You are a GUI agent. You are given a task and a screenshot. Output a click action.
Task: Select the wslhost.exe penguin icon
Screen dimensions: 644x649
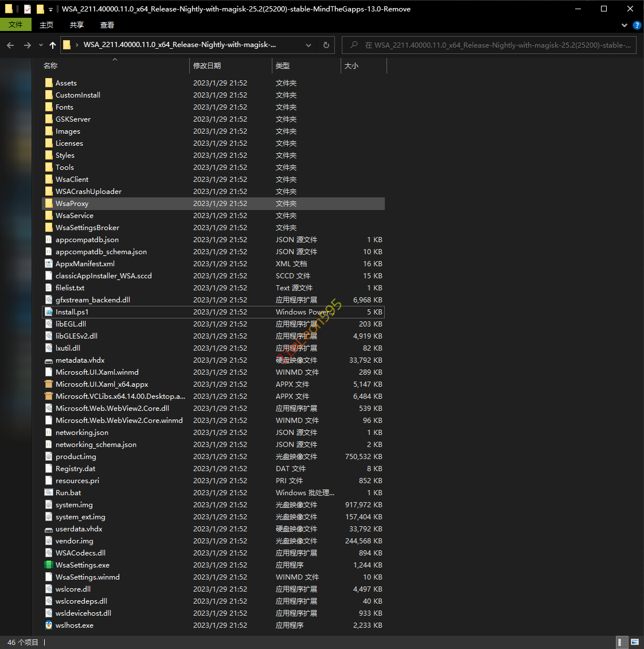tap(49, 625)
